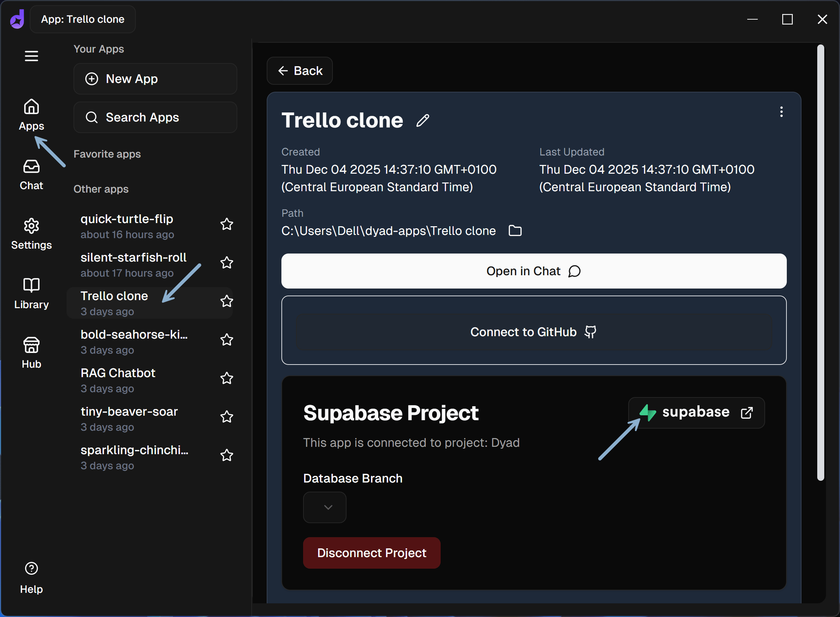Toggle favorite star for Trello clone

[226, 301]
